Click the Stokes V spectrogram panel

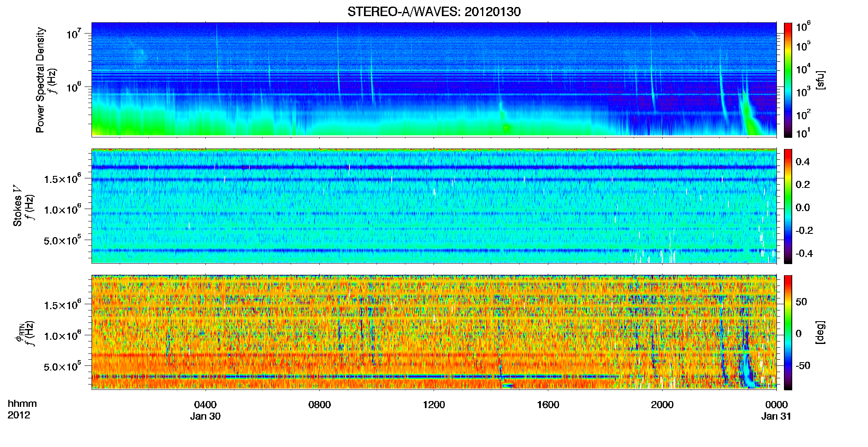point(434,206)
